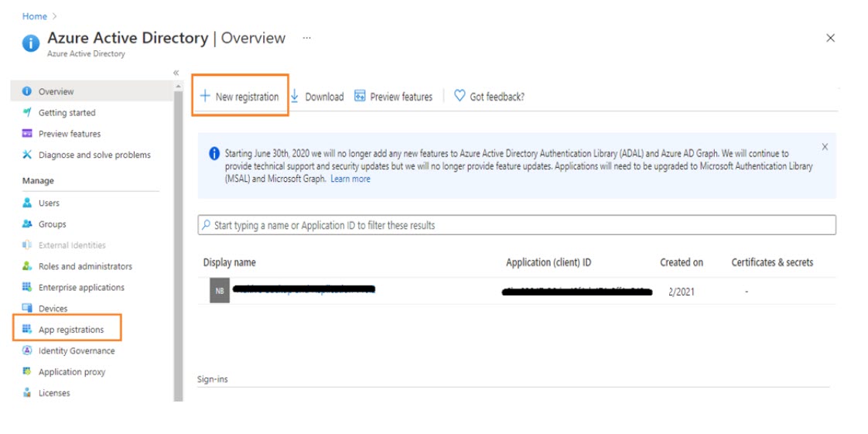
Task: Focus the application name filter field
Action: pos(517,225)
